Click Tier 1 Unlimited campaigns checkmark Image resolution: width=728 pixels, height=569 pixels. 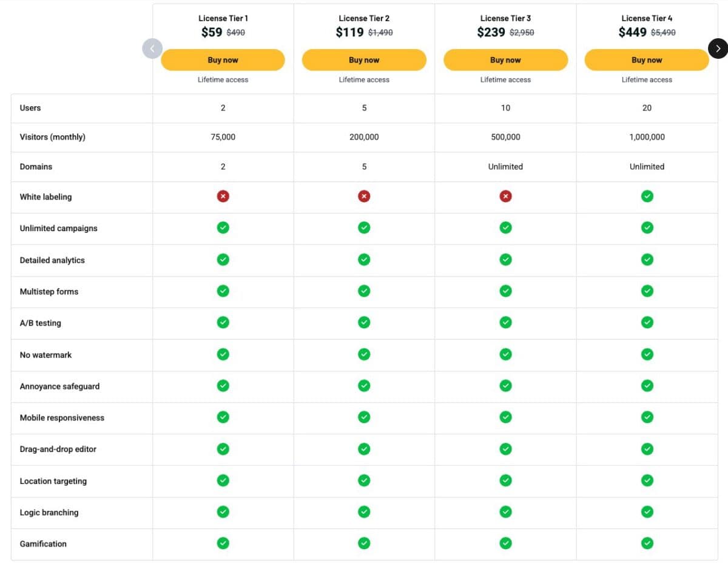[x=223, y=227]
